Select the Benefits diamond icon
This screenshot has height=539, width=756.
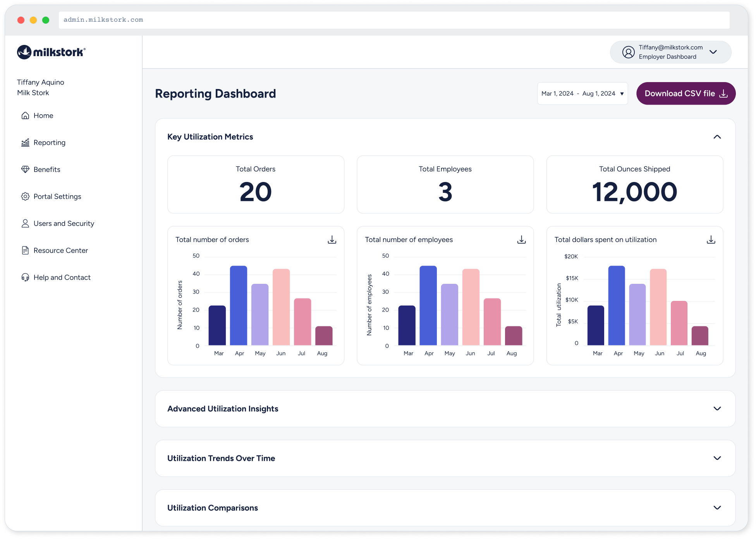(25, 169)
